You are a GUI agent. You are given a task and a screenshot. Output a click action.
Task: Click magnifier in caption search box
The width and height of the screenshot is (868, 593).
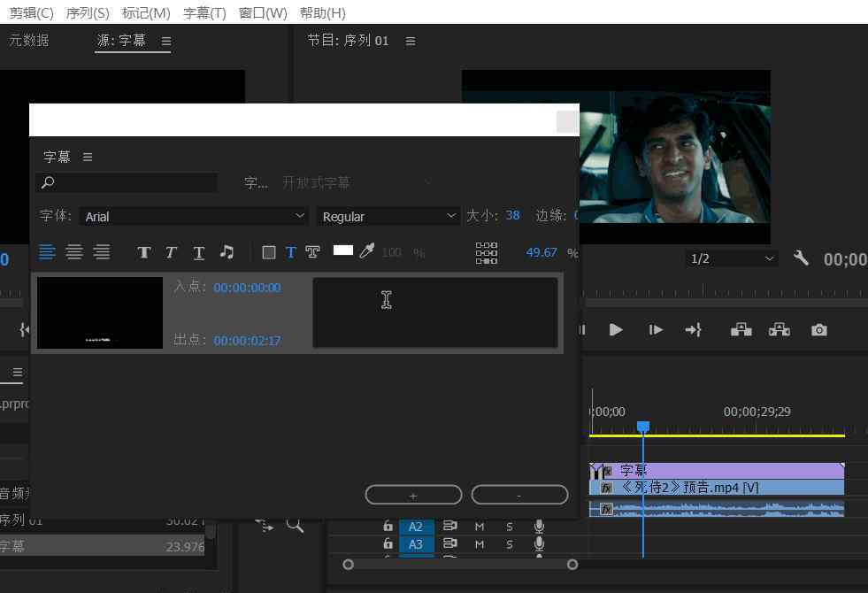[x=48, y=182]
